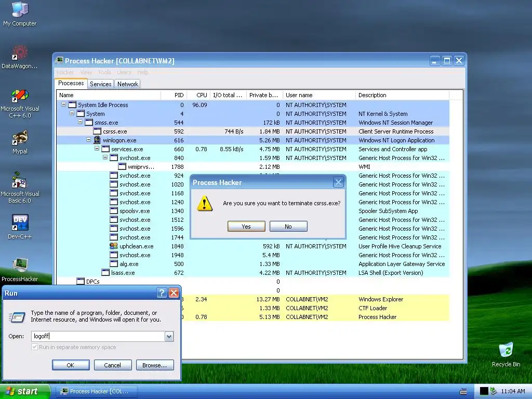The image size is (532, 399).
Task: Select svchost.exe row with PID 1948
Action: (253, 255)
